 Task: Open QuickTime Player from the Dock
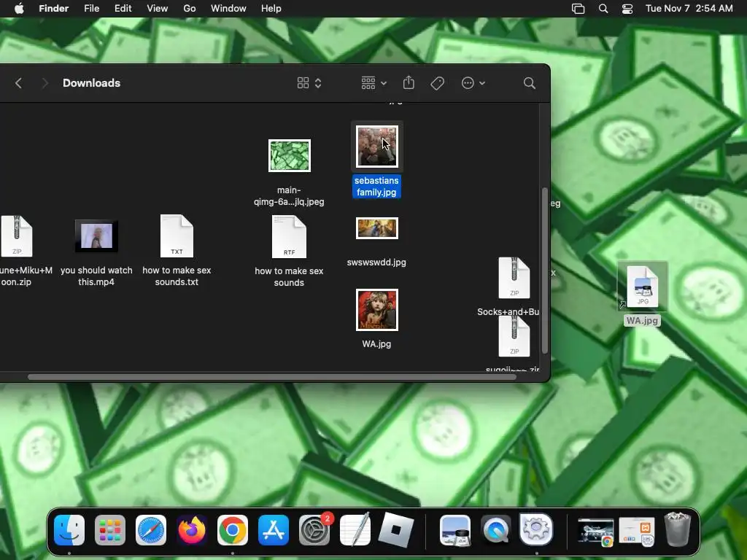tap(495, 529)
